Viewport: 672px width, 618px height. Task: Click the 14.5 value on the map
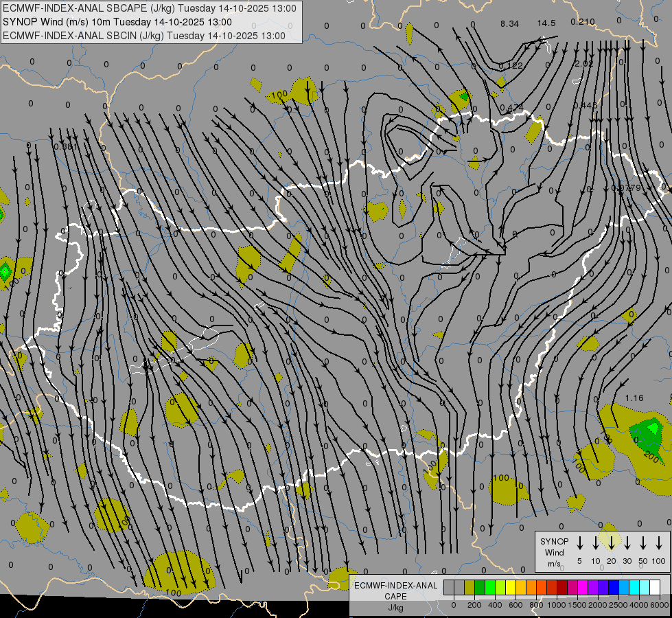coord(546,23)
